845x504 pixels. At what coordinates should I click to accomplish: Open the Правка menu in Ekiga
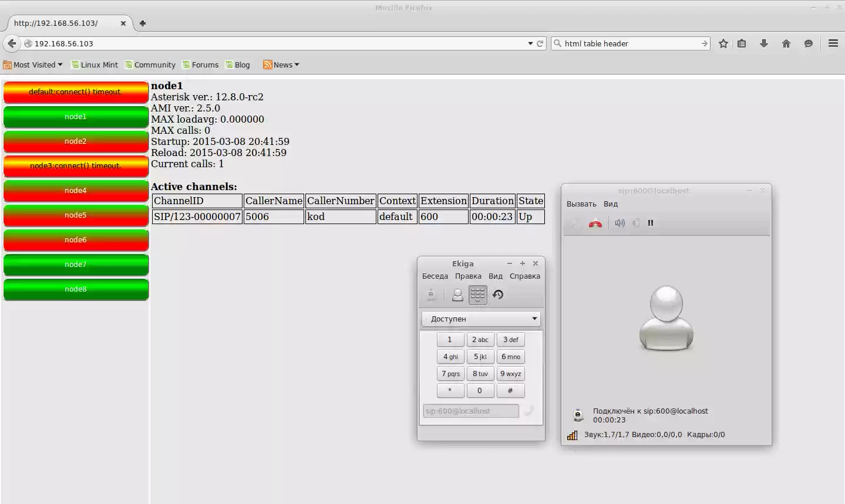point(468,276)
